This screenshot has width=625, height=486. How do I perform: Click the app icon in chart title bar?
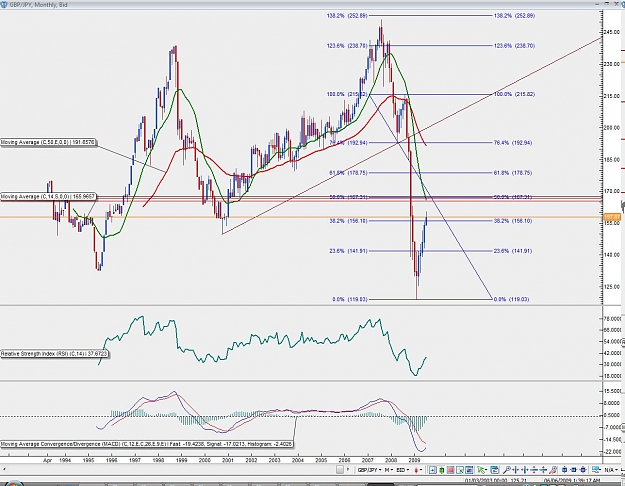(4, 4)
